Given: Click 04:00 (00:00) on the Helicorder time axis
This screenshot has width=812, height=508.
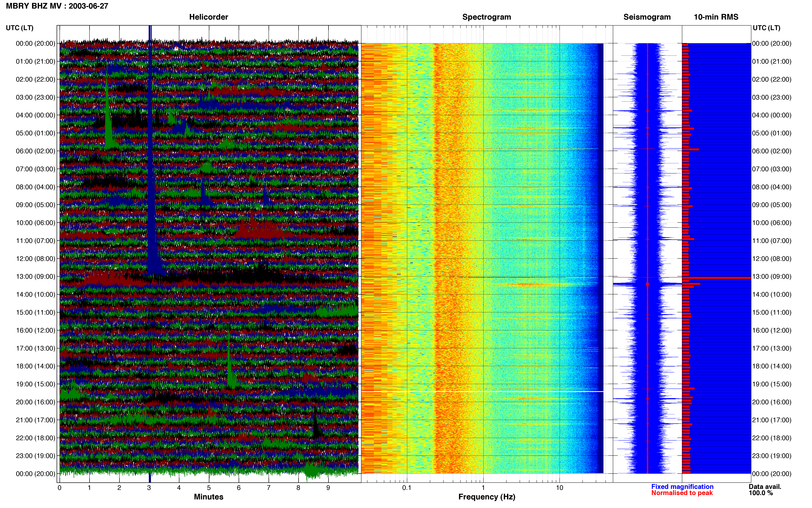Looking at the screenshot, I should tap(36, 115).
